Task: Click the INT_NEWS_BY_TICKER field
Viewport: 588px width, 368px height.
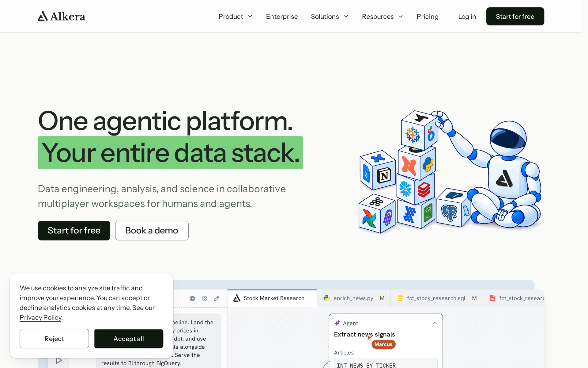Action: click(386, 364)
